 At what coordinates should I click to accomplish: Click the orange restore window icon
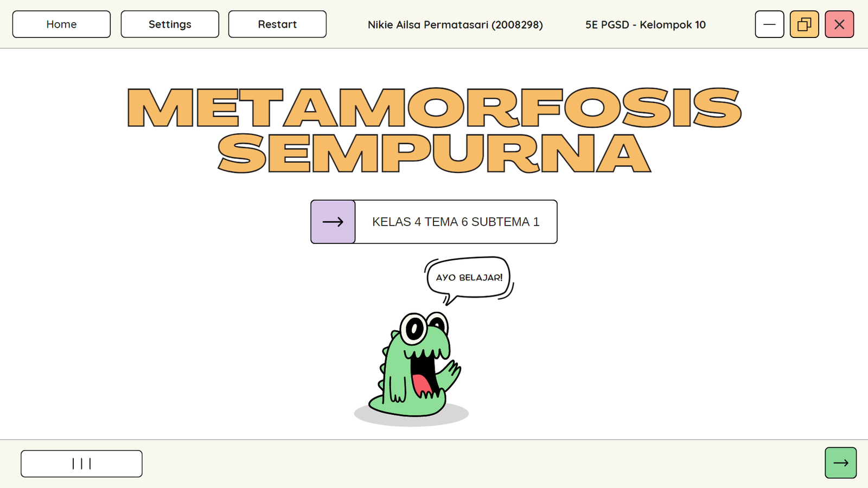(804, 24)
